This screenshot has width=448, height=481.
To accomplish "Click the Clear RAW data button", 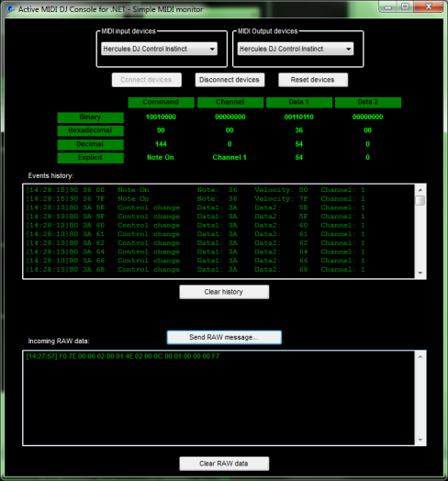I will [x=224, y=464].
